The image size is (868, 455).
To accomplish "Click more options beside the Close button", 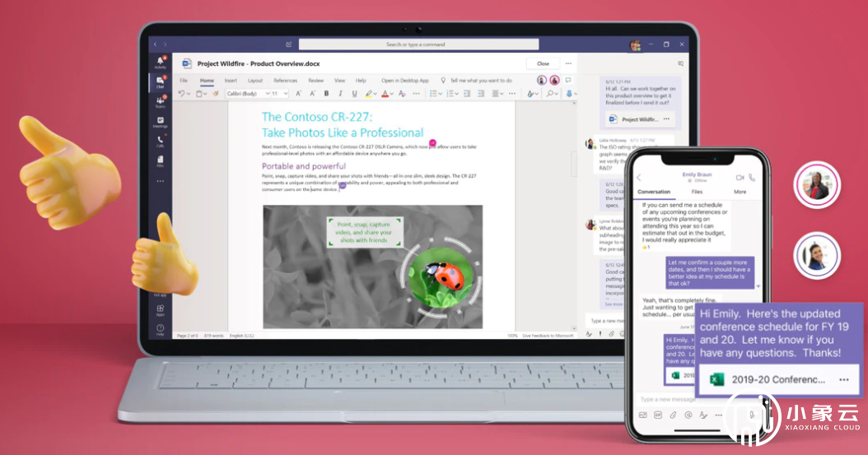I will pyautogui.click(x=568, y=63).
